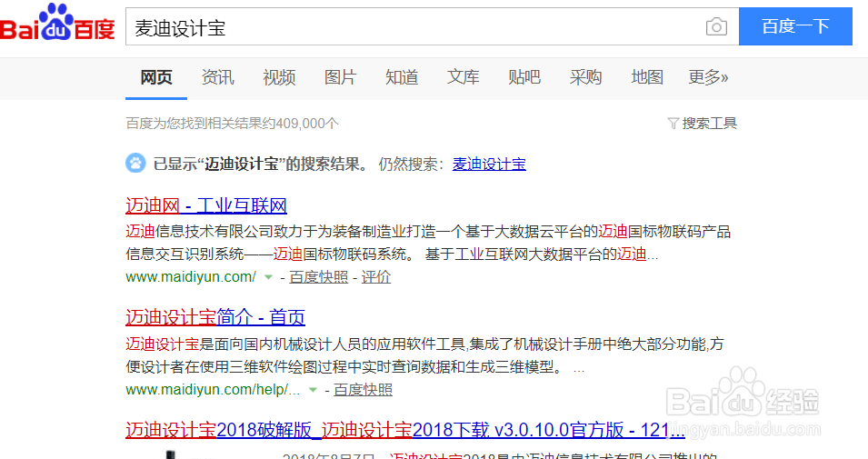This screenshot has height=459, width=868.
Task: Go to the 图片 tab
Action: point(341,77)
